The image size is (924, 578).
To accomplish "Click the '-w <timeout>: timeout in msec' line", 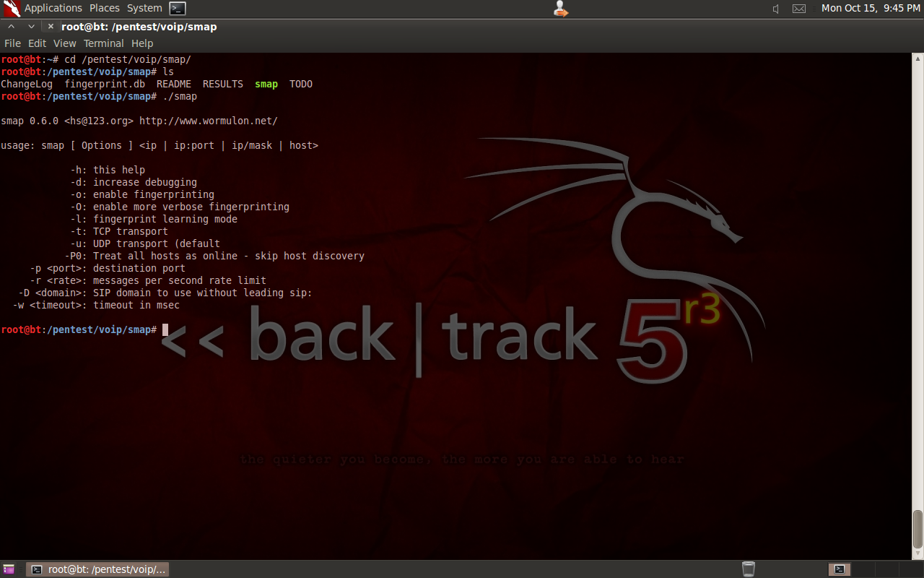I will tap(96, 305).
